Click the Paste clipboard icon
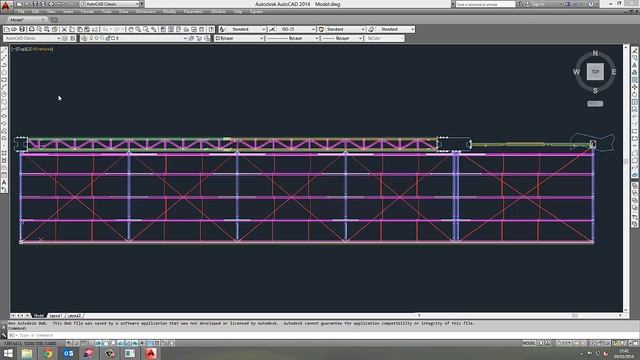 click(x=80, y=29)
